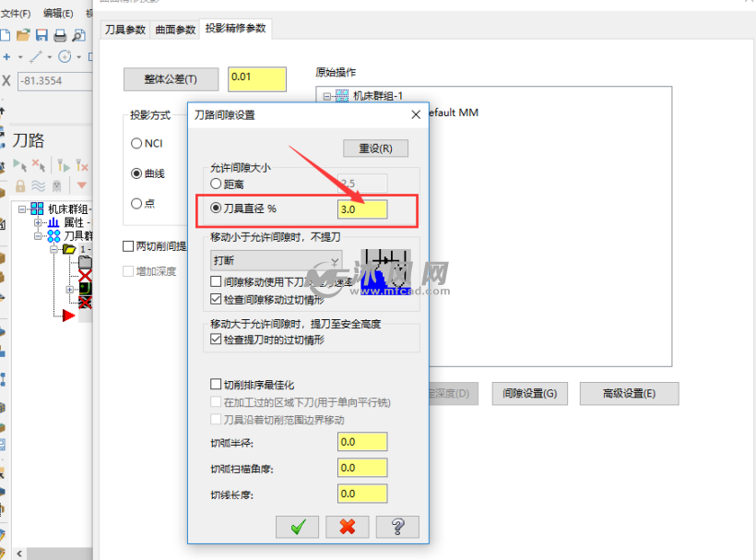Click the green geometry icon in tree
Image resolution: width=756 pixels, height=560 pixels.
tap(86, 289)
